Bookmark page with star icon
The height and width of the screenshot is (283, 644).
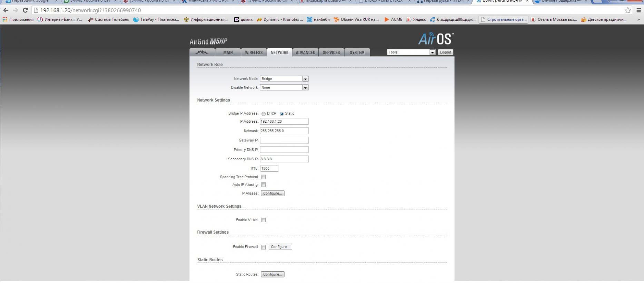[627, 10]
